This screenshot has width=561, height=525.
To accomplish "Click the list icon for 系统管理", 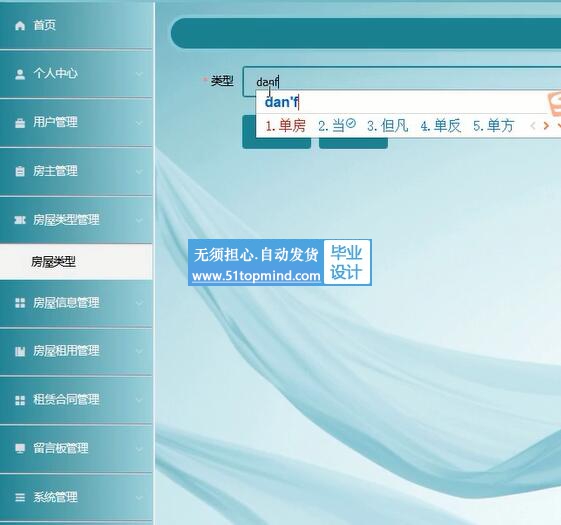I will point(20,497).
